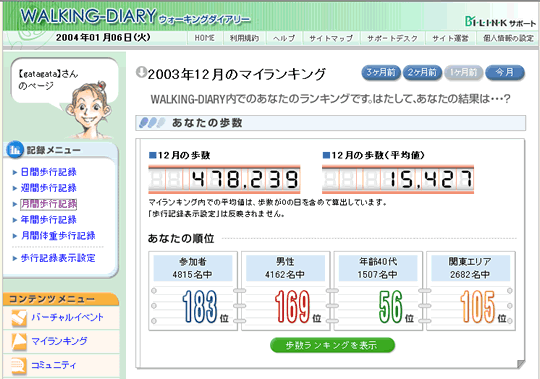The height and width of the screenshot is (379, 540).
Task: Select the 1ヶ月前 button
Action: pyautogui.click(x=463, y=72)
